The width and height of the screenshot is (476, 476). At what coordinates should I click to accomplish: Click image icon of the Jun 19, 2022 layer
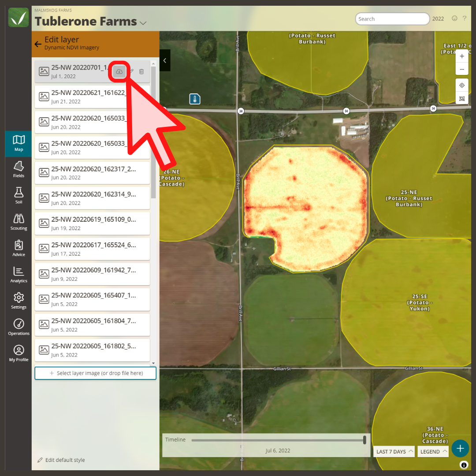click(x=44, y=223)
